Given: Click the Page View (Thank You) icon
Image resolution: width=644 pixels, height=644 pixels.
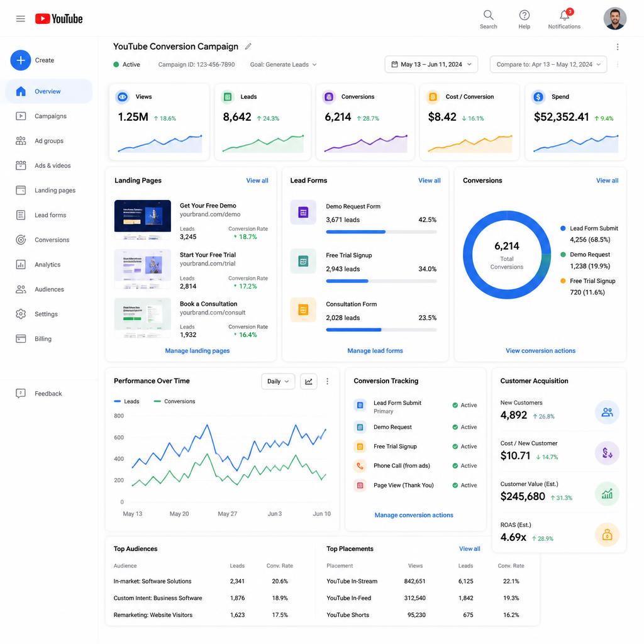Looking at the screenshot, I should (x=360, y=486).
